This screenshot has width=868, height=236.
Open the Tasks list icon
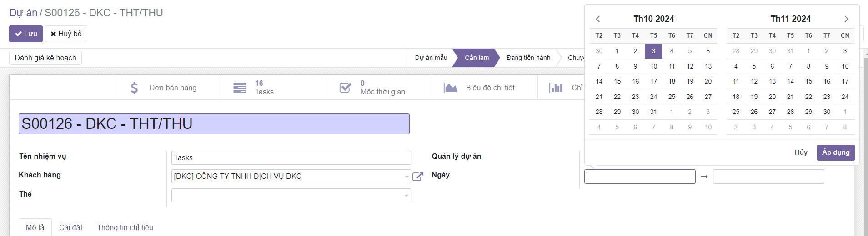[x=240, y=88]
